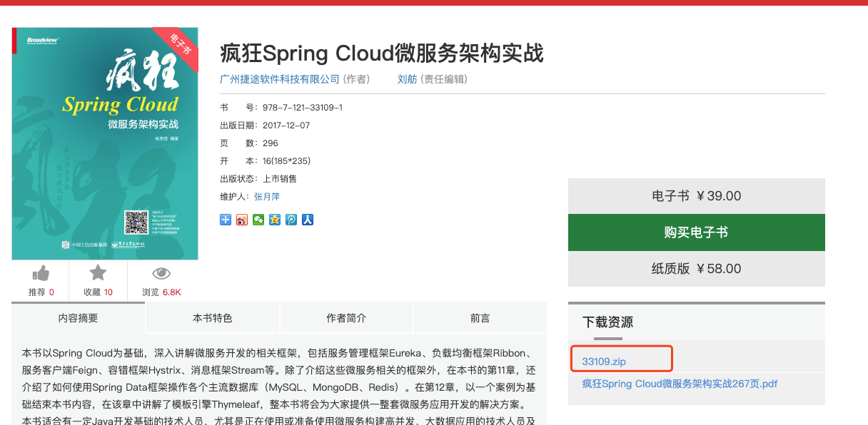This screenshot has height=425, width=868.
Task: Open the 本书特色 tab
Action: (x=212, y=318)
